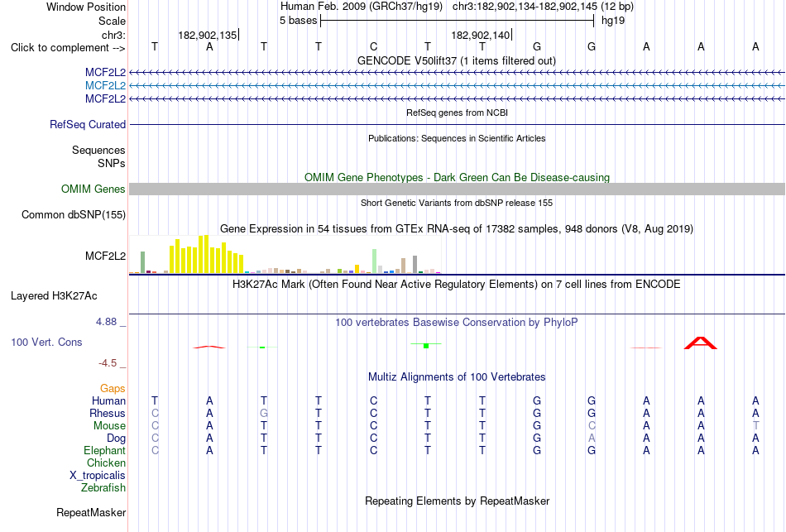Click the 'chr3:' ruler label

[x=113, y=35]
